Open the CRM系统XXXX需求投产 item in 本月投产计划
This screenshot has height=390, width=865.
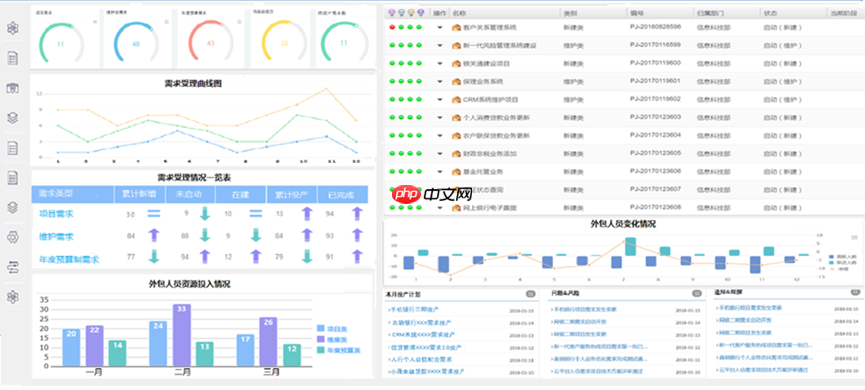[x=423, y=334]
